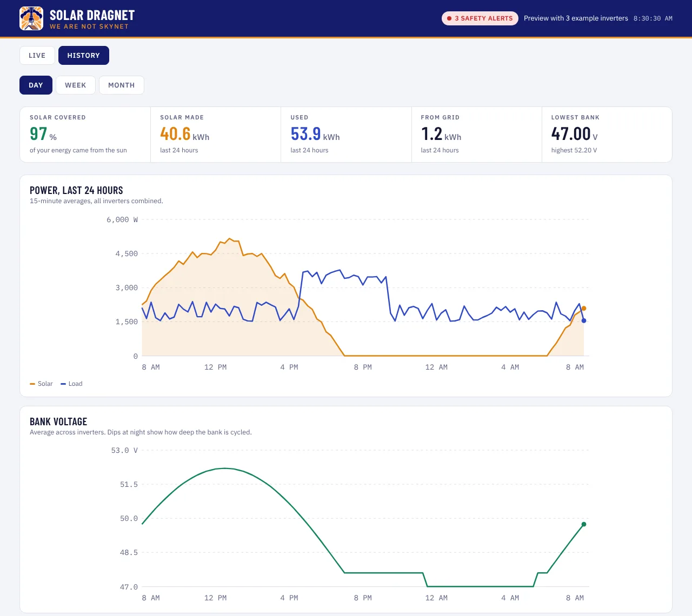
Task: Choose the Day range
Action: pos(36,85)
